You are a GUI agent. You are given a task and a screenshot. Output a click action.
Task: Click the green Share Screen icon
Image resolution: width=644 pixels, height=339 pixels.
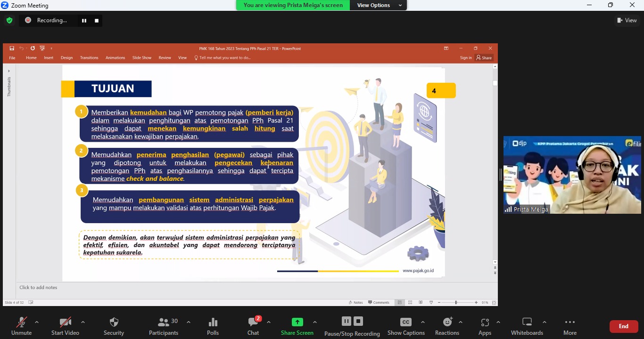tap(297, 322)
